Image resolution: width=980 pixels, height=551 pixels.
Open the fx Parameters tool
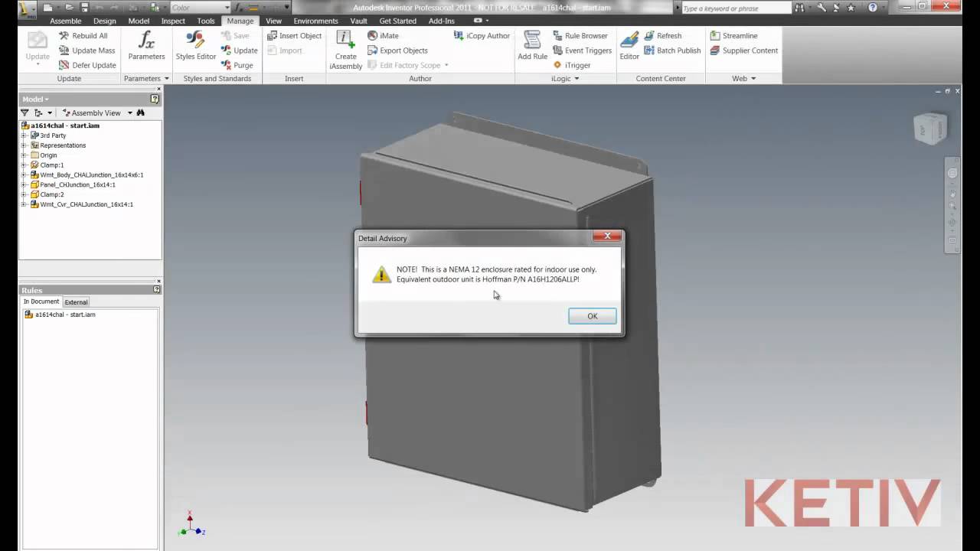(x=146, y=46)
